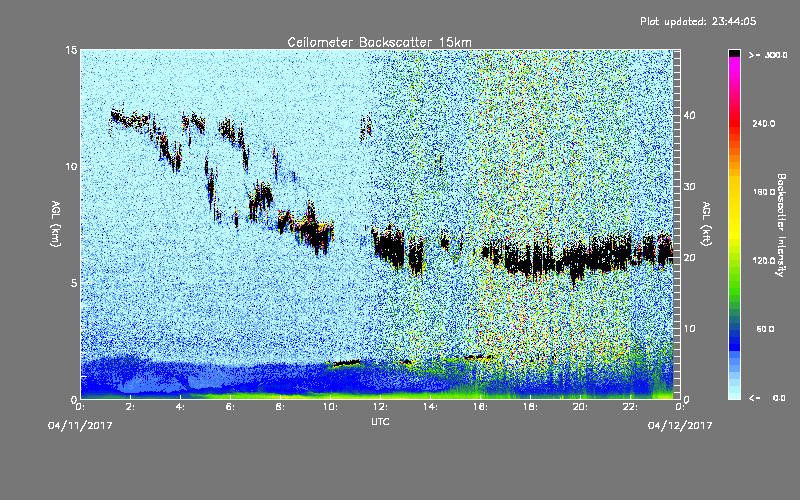Click the 40 tick on the kft axis
Screen dimensions: 800x500
tap(689, 115)
